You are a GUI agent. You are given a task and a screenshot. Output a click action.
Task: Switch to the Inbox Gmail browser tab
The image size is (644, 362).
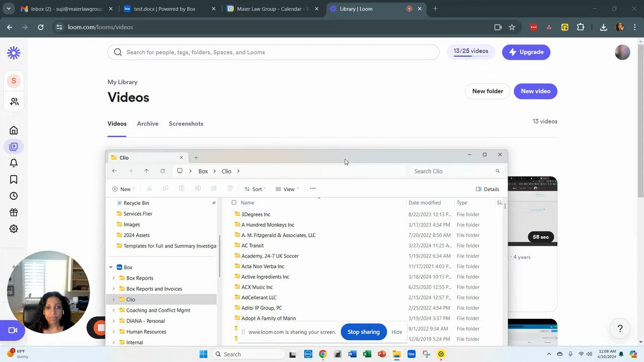pos(66,9)
